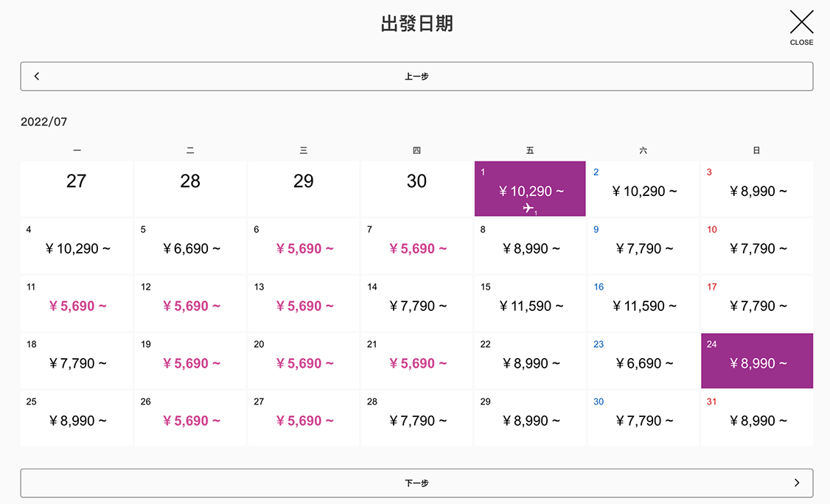Click the left chevron back arrow
Image resolution: width=830 pixels, height=504 pixels.
point(37,76)
